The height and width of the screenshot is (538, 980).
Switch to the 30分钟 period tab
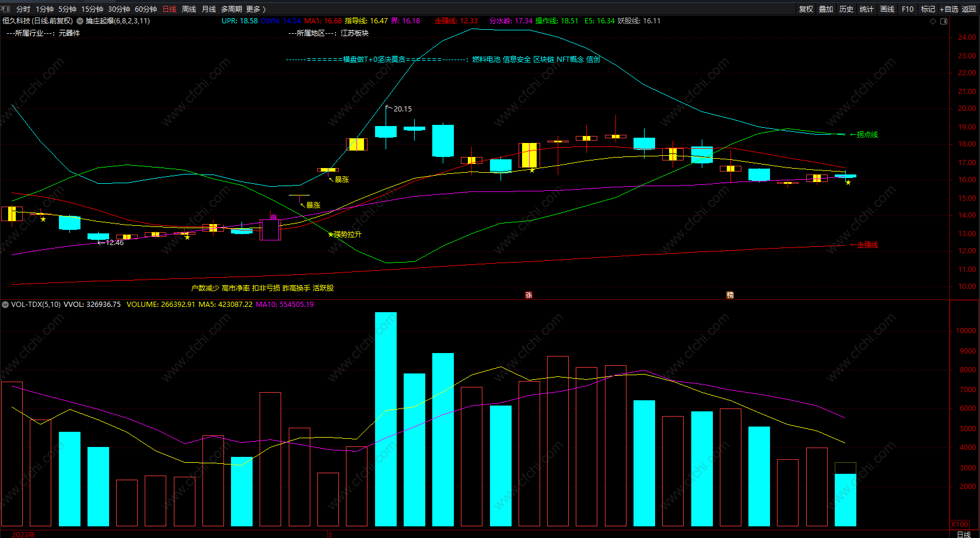point(119,9)
